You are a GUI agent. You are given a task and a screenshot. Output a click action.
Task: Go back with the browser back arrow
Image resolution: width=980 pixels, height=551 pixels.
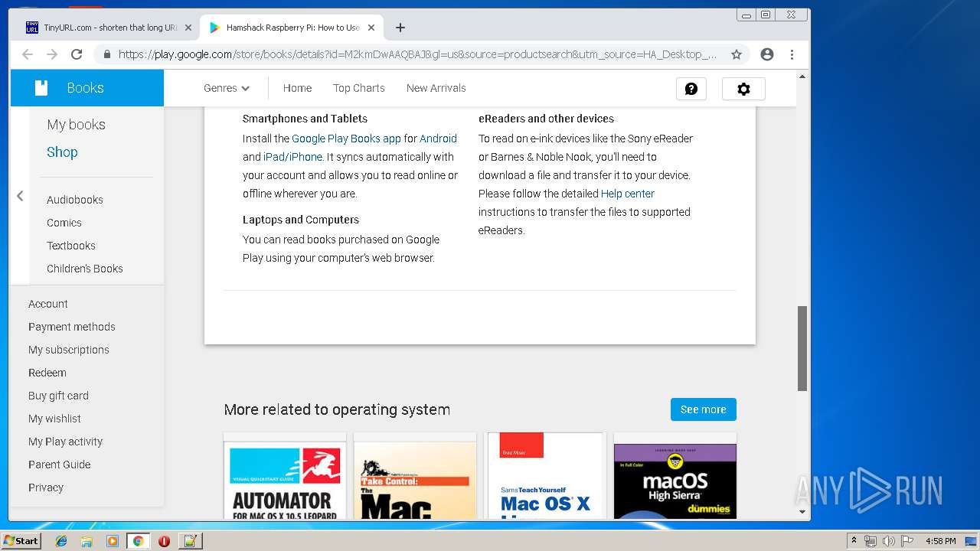point(28,54)
